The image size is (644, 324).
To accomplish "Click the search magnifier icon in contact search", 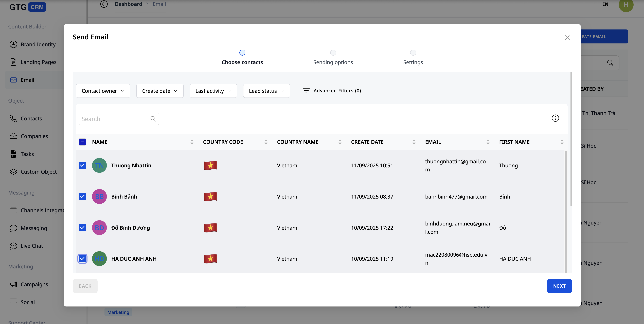I will (153, 119).
